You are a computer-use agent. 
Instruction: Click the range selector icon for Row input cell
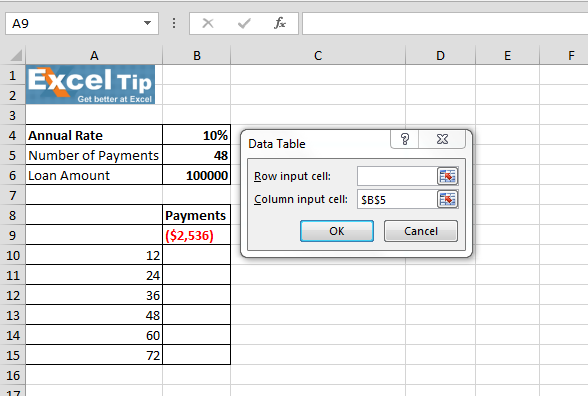(x=447, y=176)
